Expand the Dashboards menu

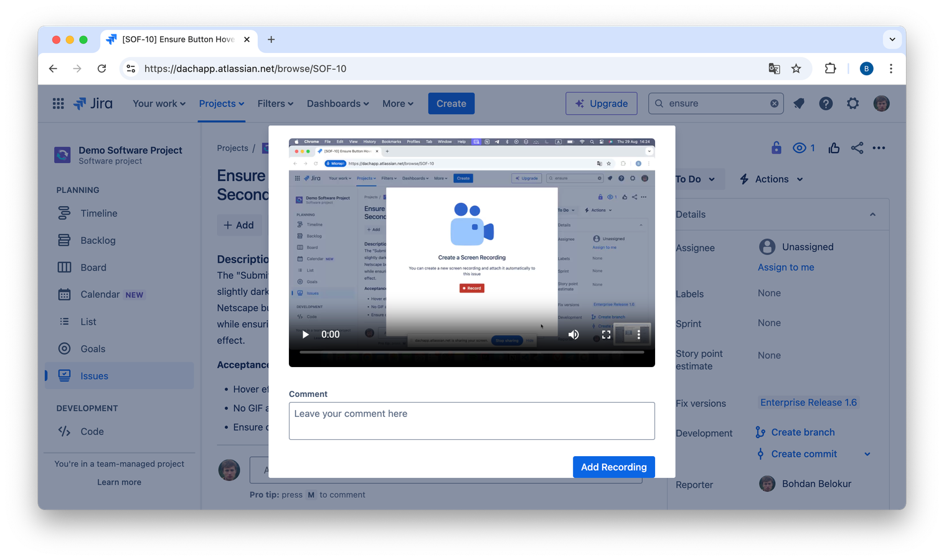tap(337, 103)
